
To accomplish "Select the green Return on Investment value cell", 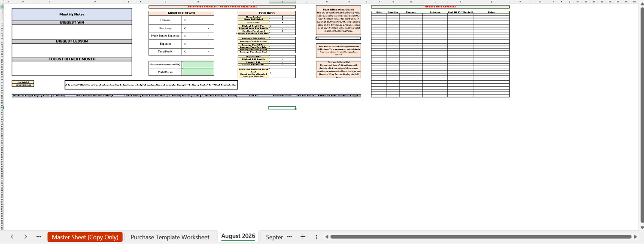I will click(197, 64).
